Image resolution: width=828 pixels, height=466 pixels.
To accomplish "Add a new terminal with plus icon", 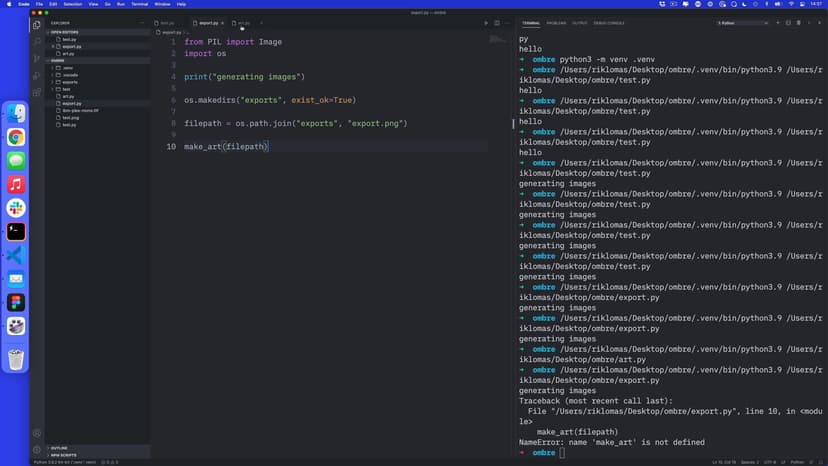I will tap(777, 22).
